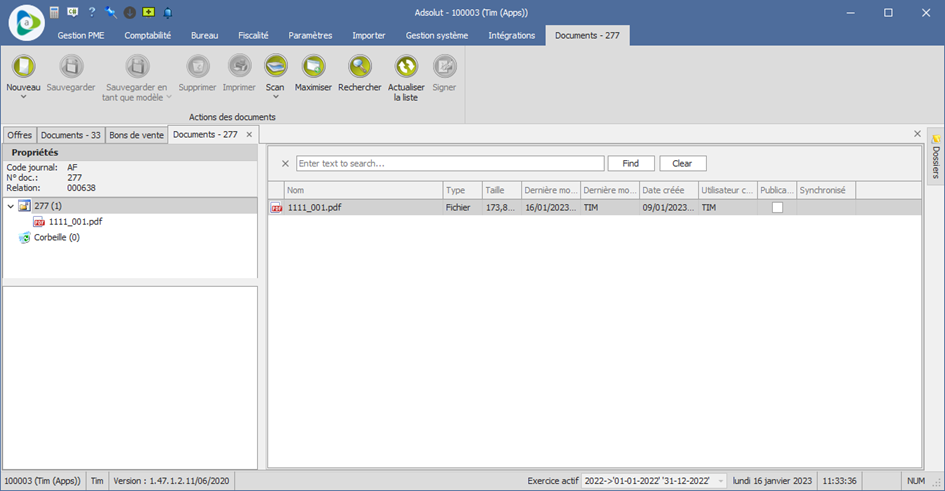Screen dimensions: 945x491
Task: Sort by the Taille column header
Action: [x=501, y=190]
